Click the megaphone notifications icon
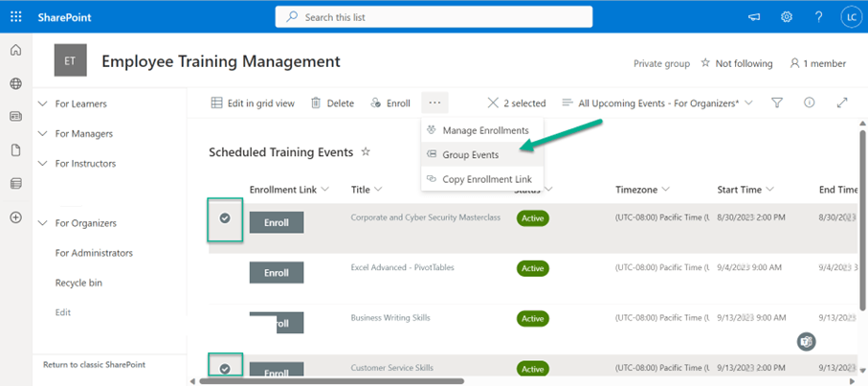 754,17
